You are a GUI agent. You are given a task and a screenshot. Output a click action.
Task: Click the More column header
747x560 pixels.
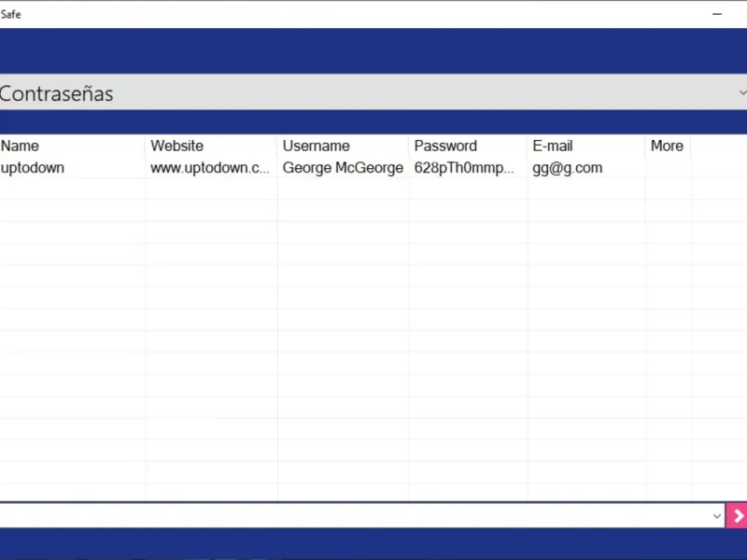pos(668,146)
